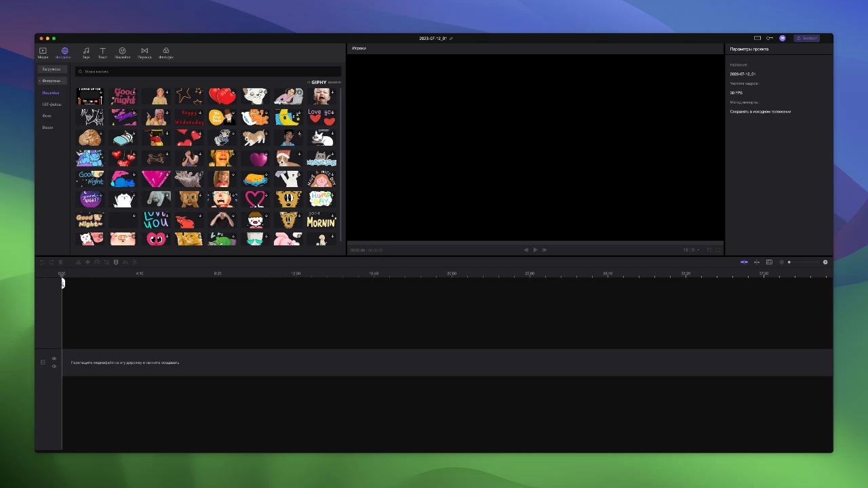
Task: Select GIF files category in sidebar
Action: (52, 104)
